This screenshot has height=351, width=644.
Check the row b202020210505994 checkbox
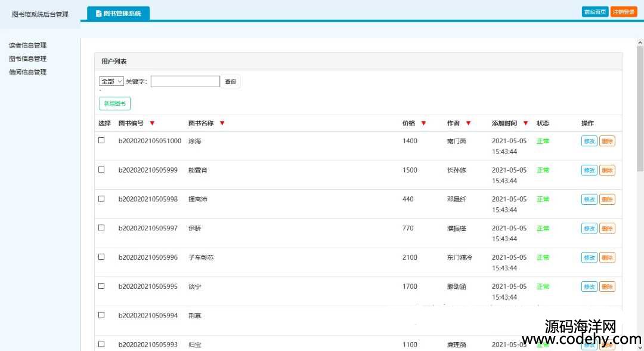tap(101, 315)
